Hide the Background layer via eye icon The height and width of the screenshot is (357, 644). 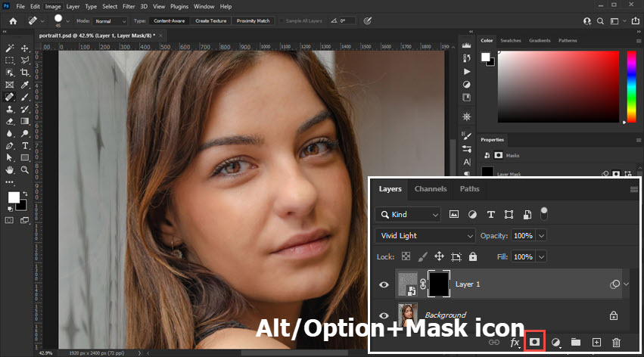(x=384, y=315)
